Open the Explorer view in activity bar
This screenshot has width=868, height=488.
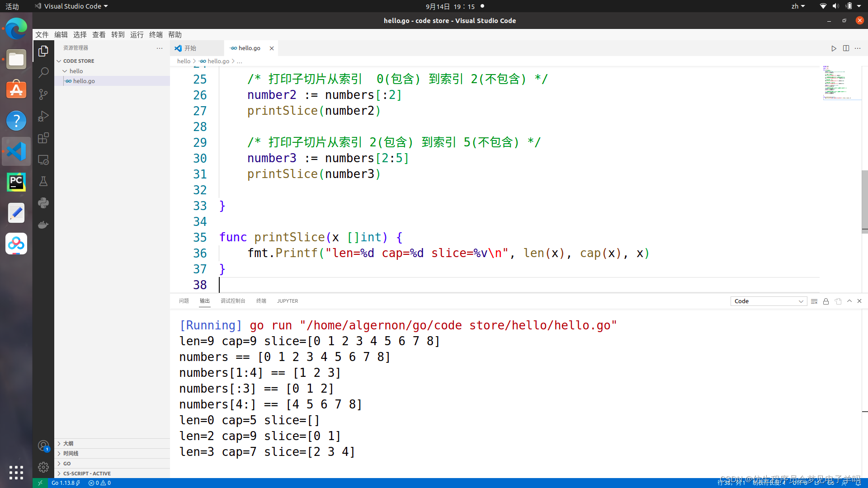pos(43,51)
